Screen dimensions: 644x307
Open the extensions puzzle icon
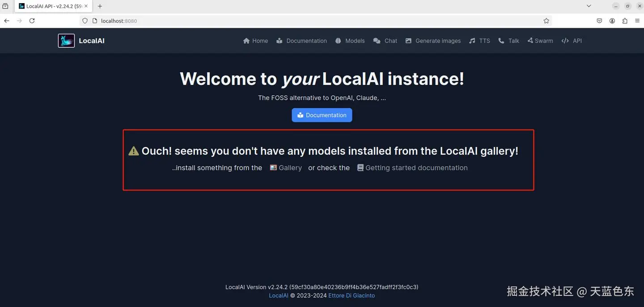click(625, 21)
